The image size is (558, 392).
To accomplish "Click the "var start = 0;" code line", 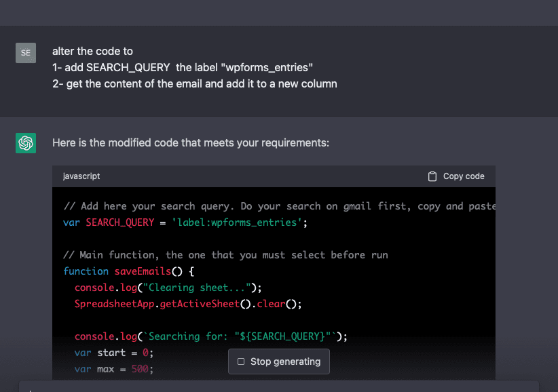I will tap(114, 353).
